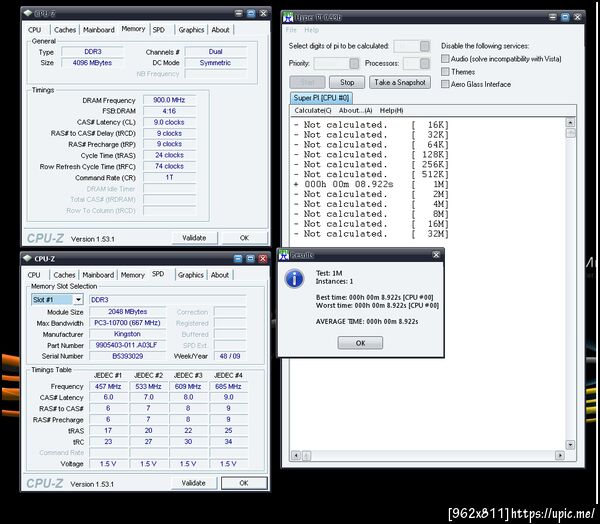The image size is (600, 524).
Task: Select Caches tab in lower CPU-Z window
Action: 64,275
